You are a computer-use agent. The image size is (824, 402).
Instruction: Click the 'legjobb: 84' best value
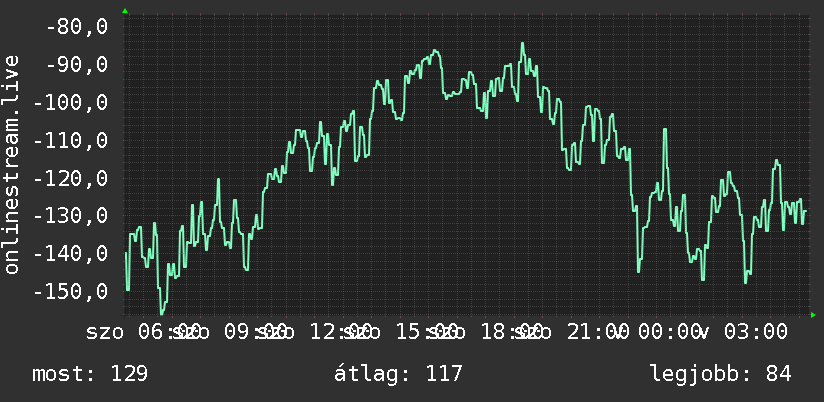click(x=720, y=374)
